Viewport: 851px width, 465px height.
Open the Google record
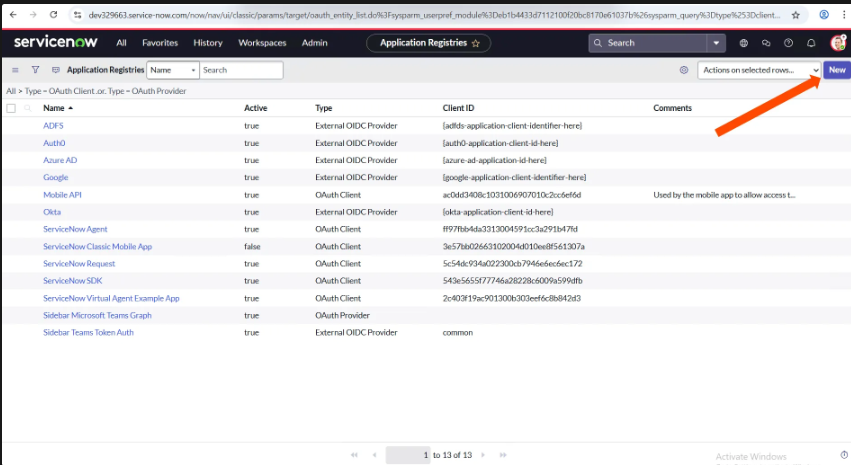(55, 177)
